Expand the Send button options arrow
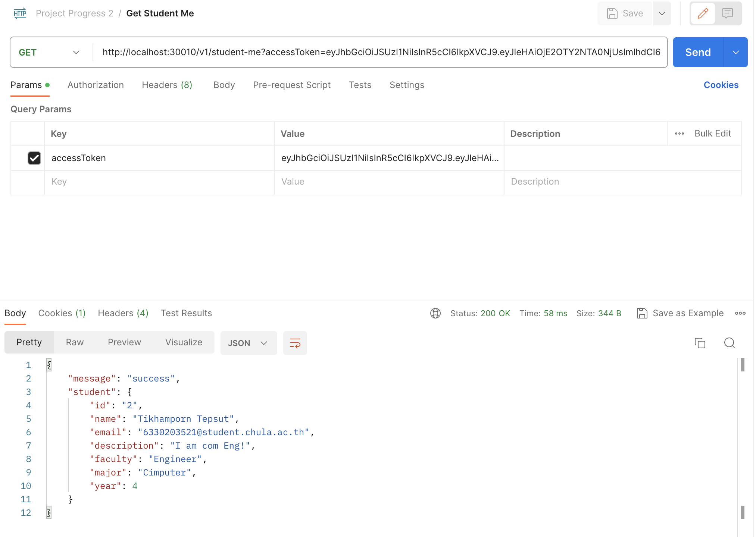756x537 pixels. click(735, 52)
